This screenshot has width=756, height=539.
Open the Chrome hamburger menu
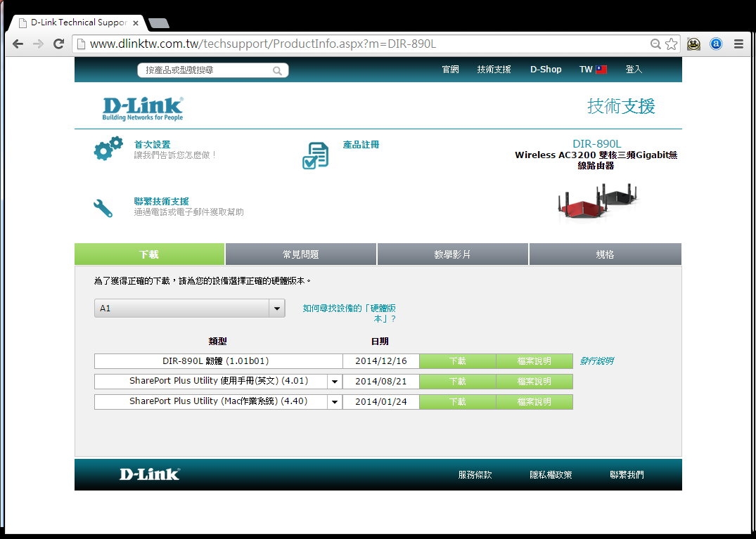pyautogui.click(x=738, y=44)
